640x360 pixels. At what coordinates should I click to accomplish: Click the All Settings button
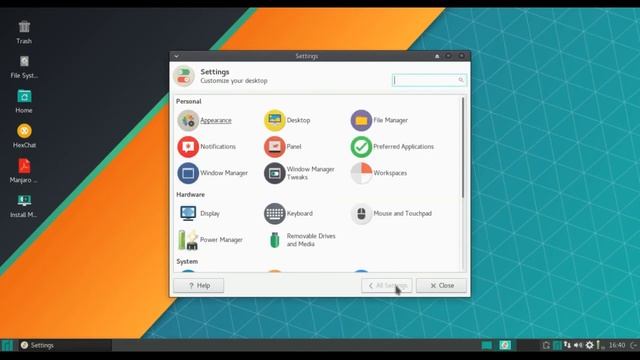(387, 286)
